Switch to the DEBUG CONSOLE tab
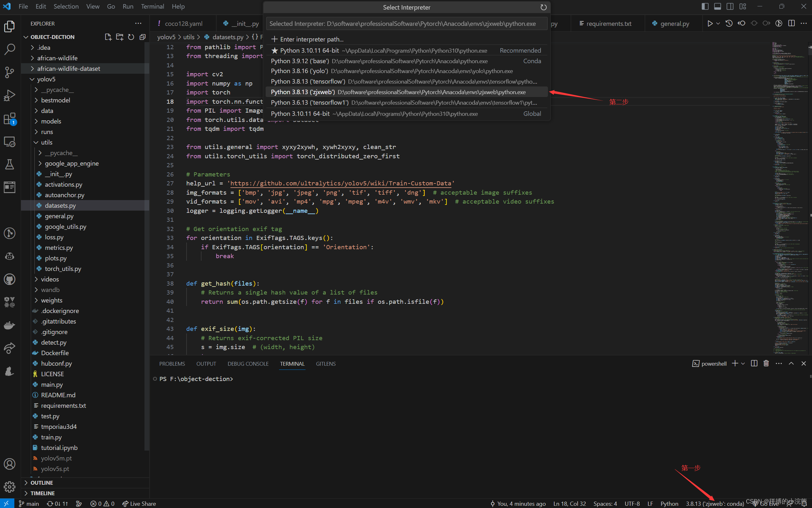Viewport: 812px width, 508px height. [248, 364]
